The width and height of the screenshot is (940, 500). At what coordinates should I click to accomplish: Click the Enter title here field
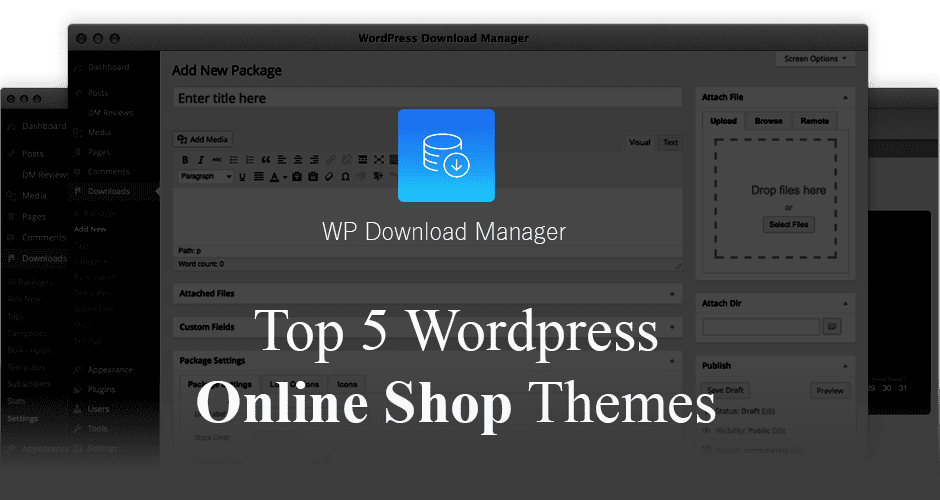point(427,98)
